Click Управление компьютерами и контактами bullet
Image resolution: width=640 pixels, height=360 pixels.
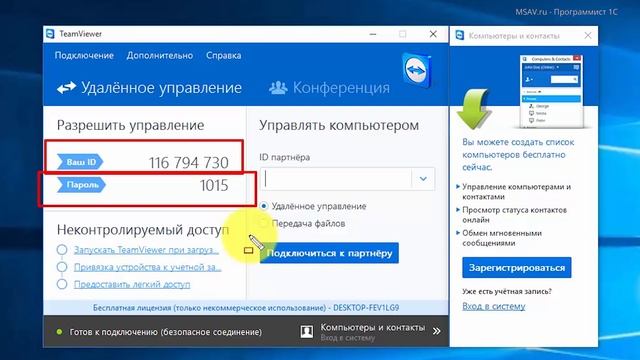516,191
